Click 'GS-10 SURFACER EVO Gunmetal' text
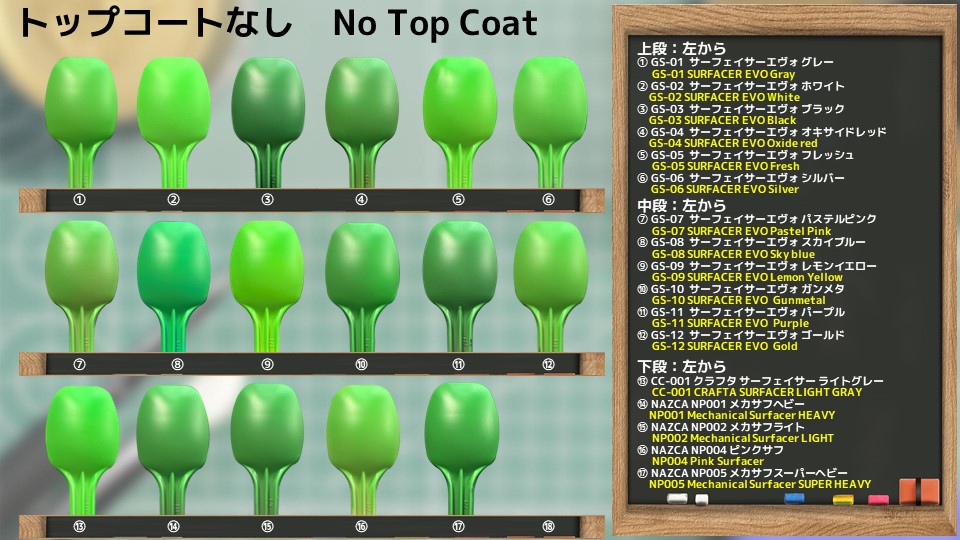 tap(738, 300)
